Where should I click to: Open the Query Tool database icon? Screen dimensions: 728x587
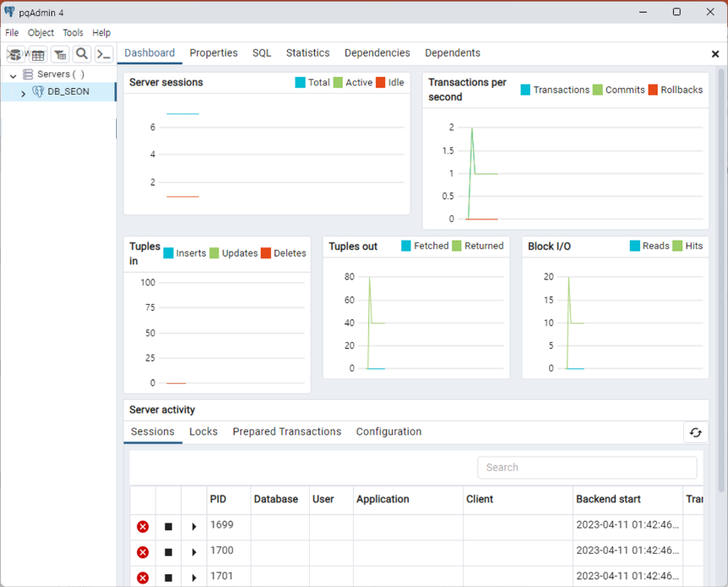tap(15, 54)
